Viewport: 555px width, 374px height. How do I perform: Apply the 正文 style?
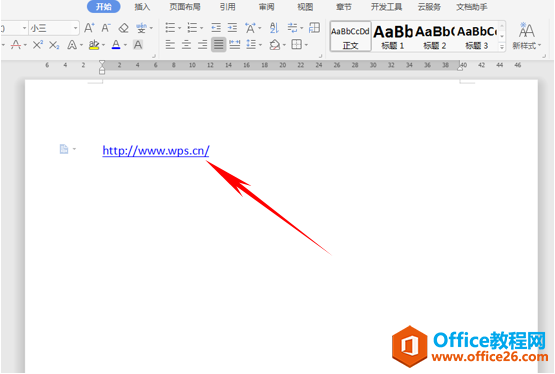[350, 36]
